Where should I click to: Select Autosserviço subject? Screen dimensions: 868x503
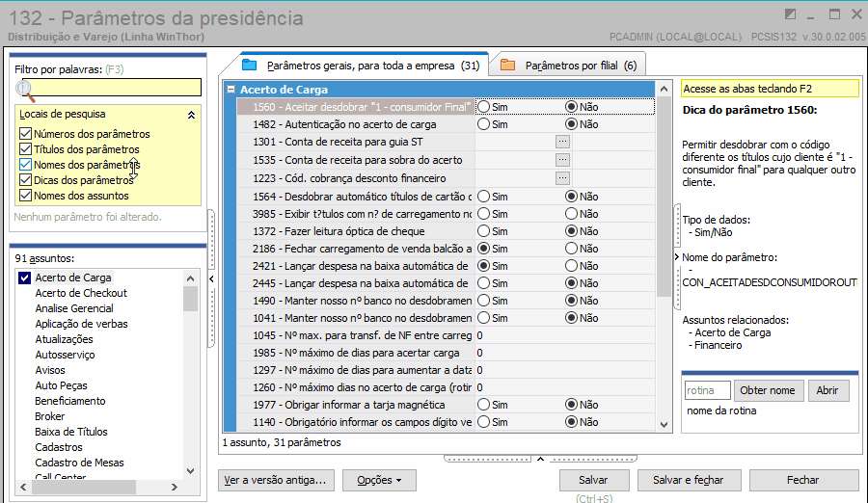coord(65,355)
